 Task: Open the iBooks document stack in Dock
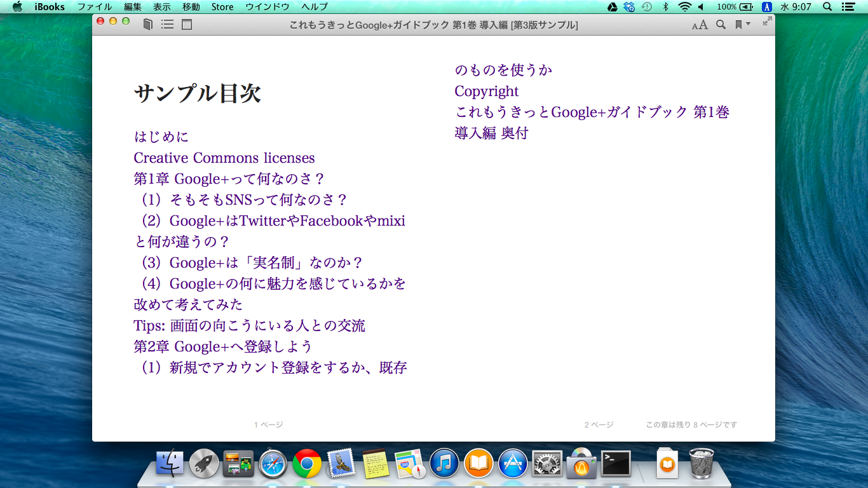(x=667, y=464)
